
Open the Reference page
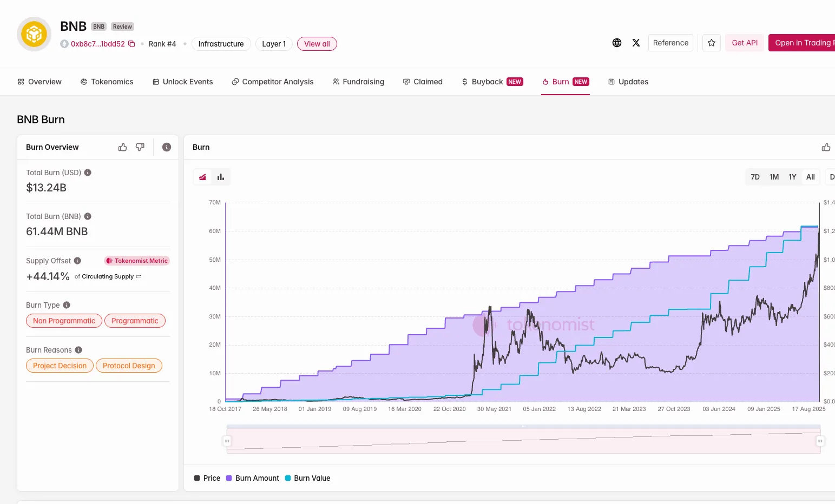point(670,42)
